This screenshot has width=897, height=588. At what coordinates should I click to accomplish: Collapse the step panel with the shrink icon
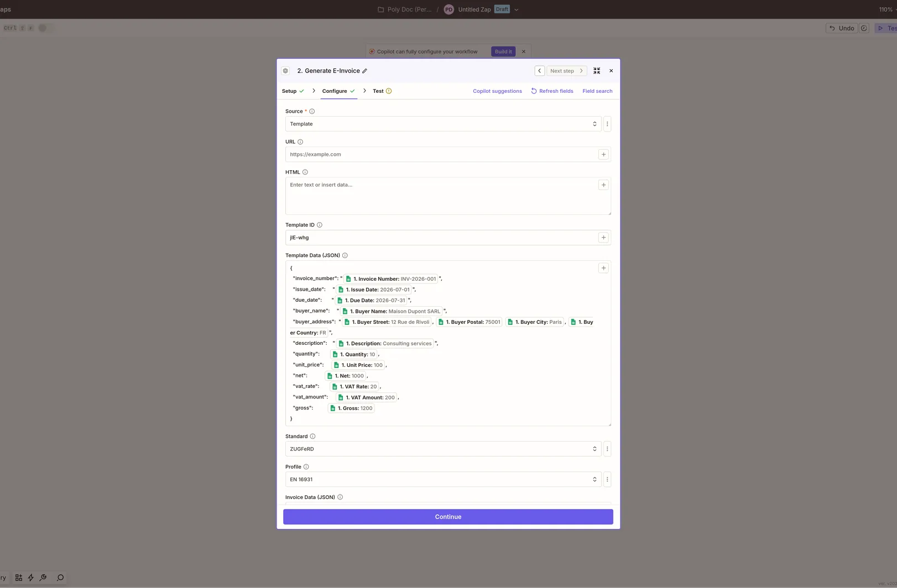[597, 71]
